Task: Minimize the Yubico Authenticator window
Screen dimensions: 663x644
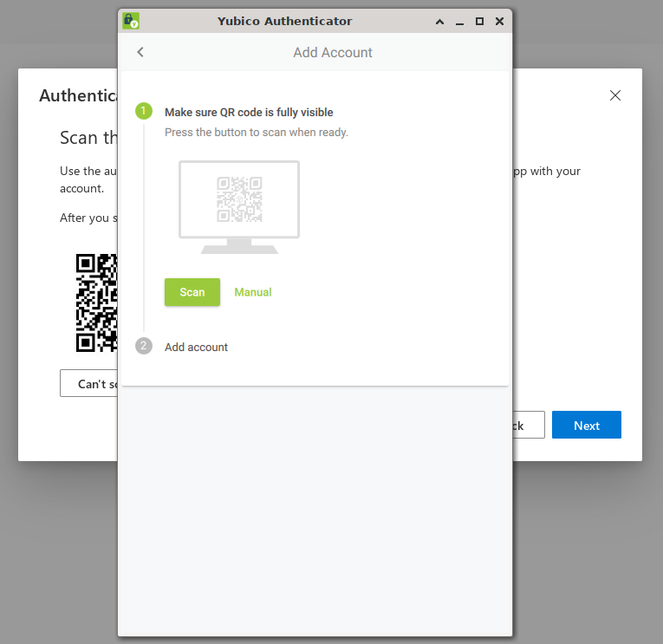Action: pos(459,22)
